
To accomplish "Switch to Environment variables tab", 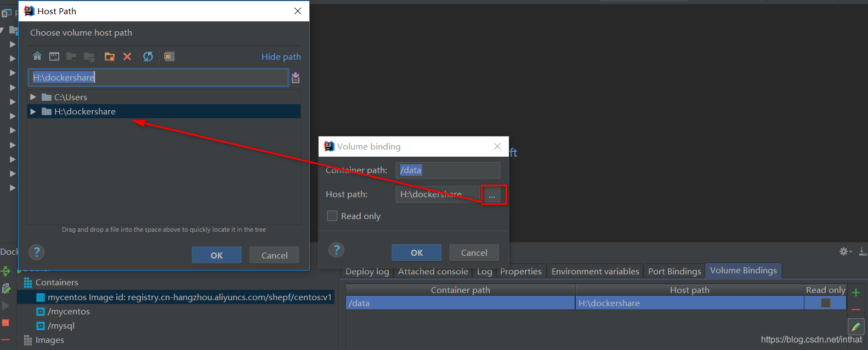I will coord(595,271).
